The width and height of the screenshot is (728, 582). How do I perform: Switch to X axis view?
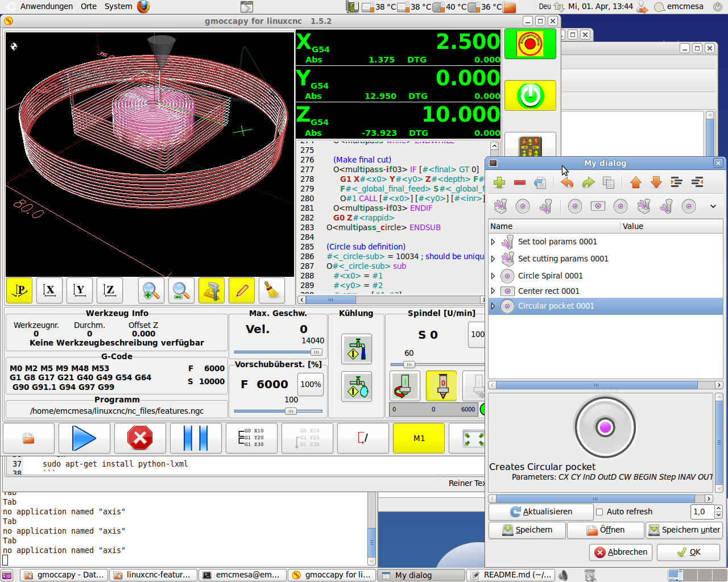49,290
